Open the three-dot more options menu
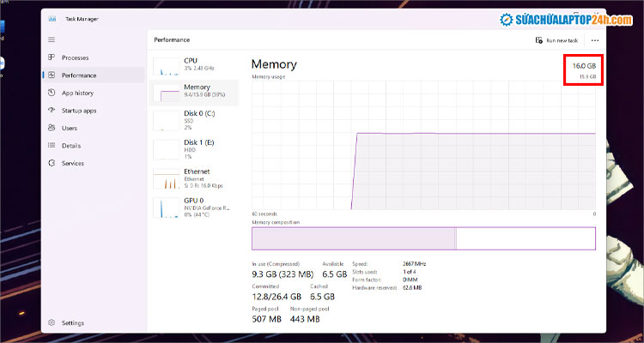The image size is (644, 343). (x=594, y=39)
